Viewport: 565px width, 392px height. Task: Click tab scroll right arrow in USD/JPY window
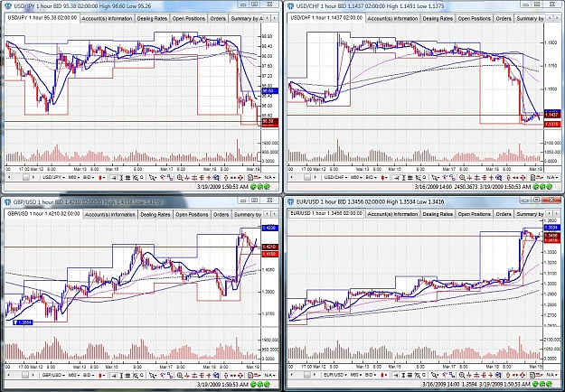click(x=275, y=18)
